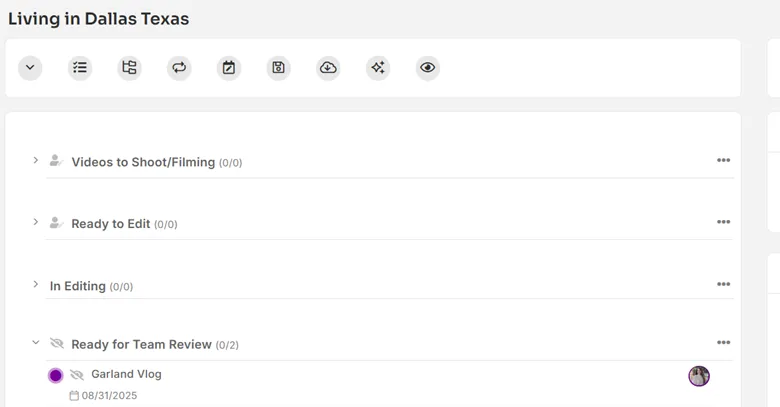Toggle the eye visibility icon in toolbar
Screen dimensions: 780x407
[x=428, y=68]
